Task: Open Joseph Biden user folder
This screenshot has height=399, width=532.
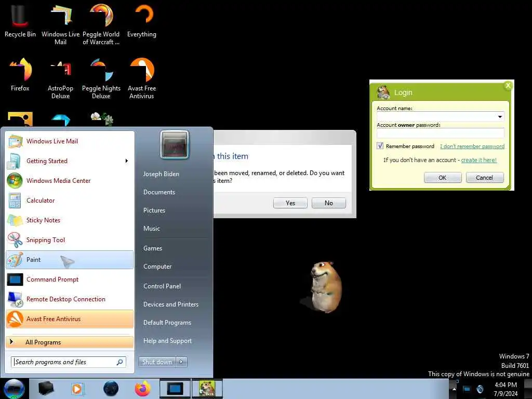Action: click(161, 174)
